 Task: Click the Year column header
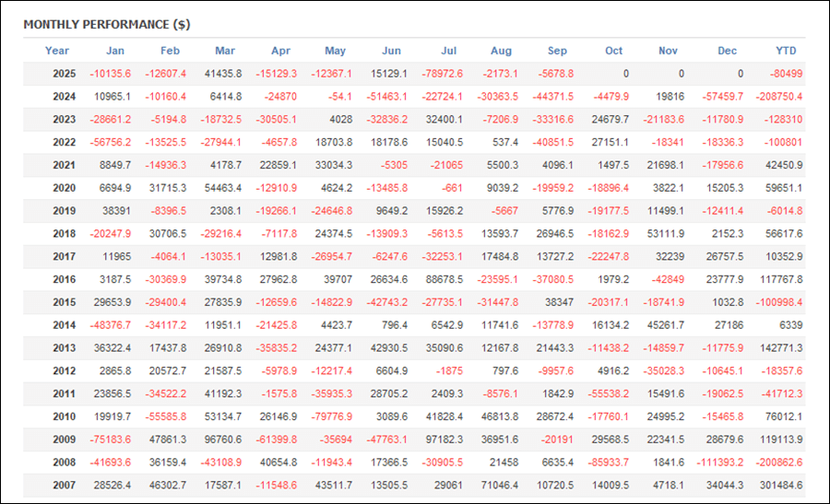coord(57,51)
